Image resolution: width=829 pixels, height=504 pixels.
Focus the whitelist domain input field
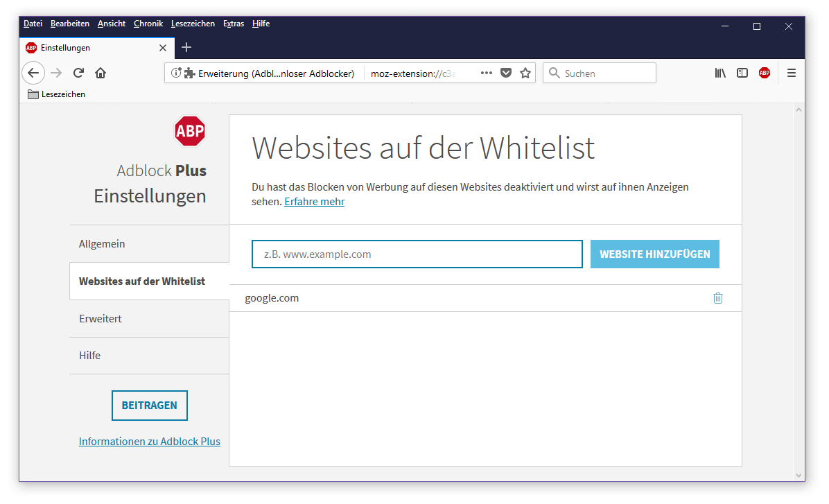click(417, 254)
